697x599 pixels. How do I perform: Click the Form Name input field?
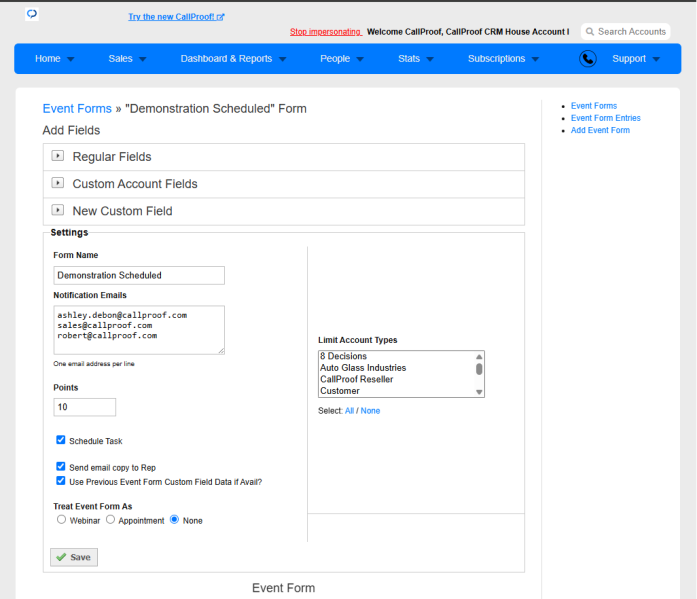(139, 276)
